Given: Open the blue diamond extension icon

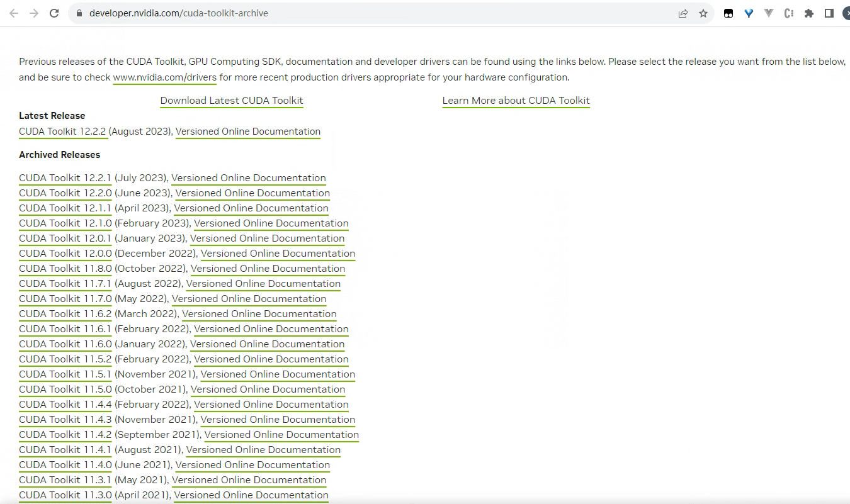Looking at the screenshot, I should [x=749, y=13].
